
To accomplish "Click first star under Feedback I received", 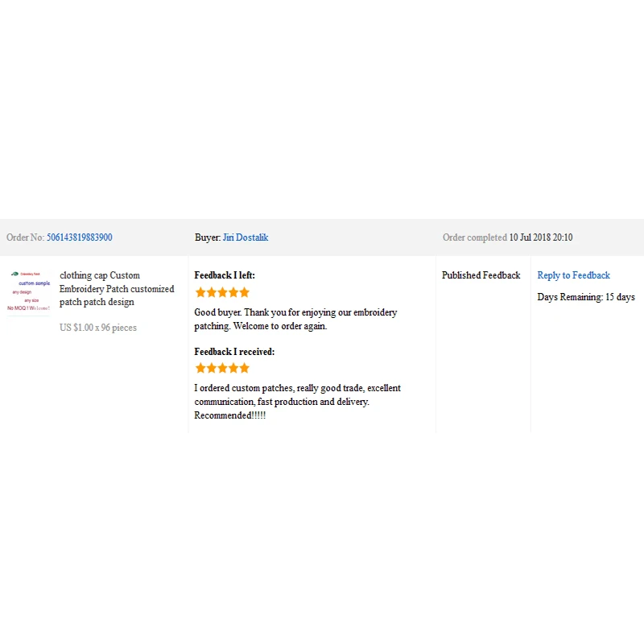I will pos(200,368).
